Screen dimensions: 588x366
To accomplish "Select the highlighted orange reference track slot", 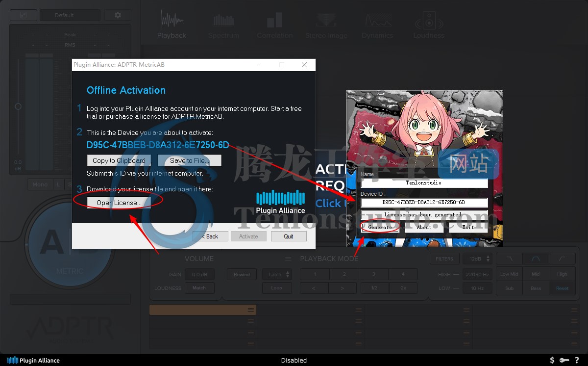I will pyautogui.click(x=203, y=310).
